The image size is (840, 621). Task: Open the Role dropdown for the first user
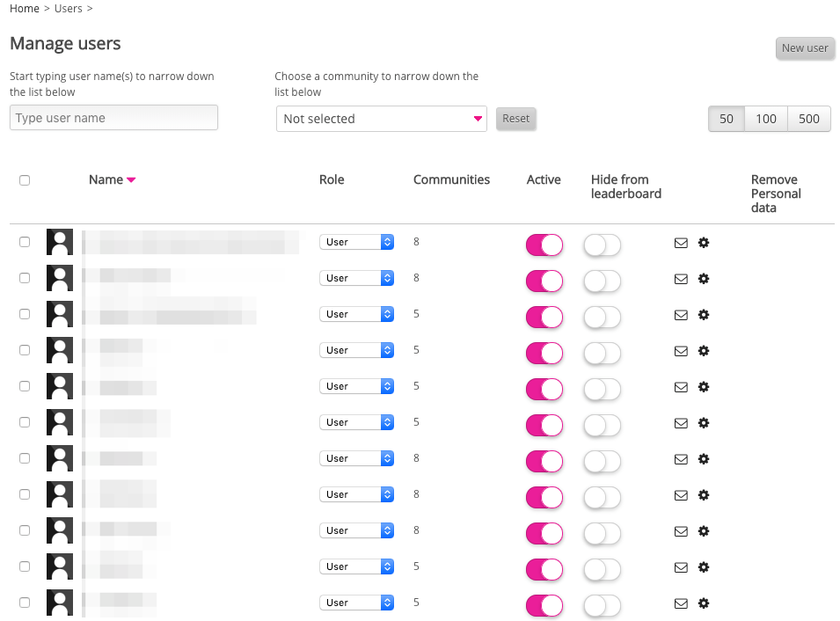point(356,241)
